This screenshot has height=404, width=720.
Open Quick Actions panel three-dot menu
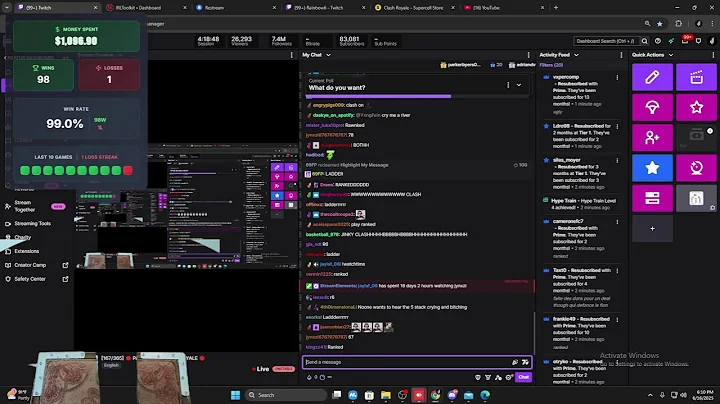pyautogui.click(x=713, y=55)
